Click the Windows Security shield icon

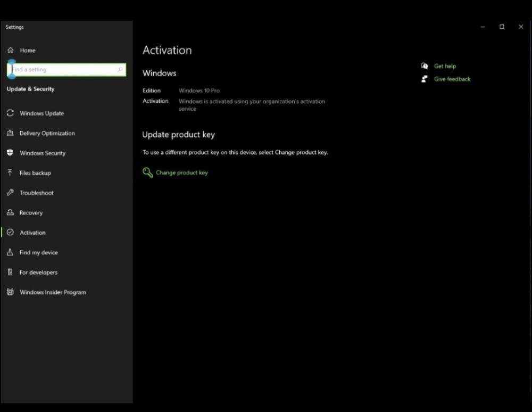[x=10, y=153]
